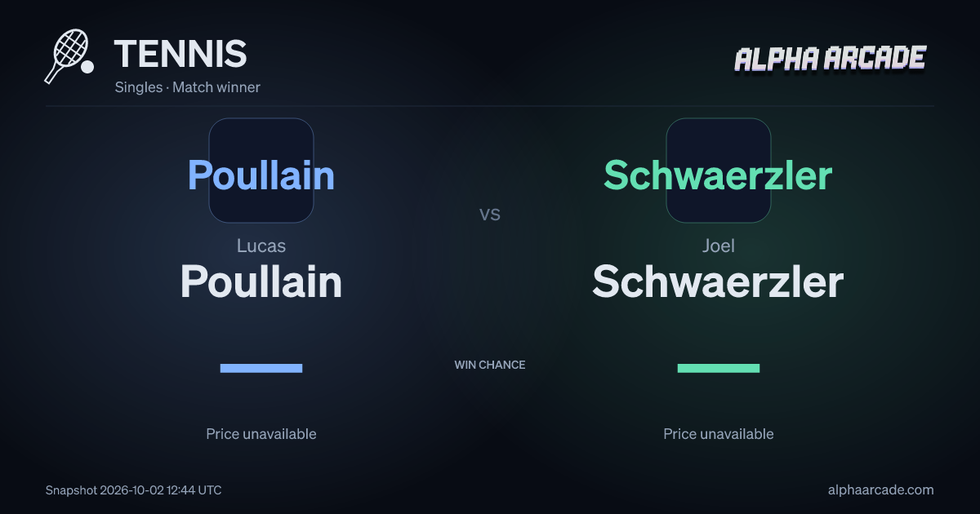This screenshot has width=980, height=514.
Task: Click the TENNIS heading
Action: [x=180, y=54]
